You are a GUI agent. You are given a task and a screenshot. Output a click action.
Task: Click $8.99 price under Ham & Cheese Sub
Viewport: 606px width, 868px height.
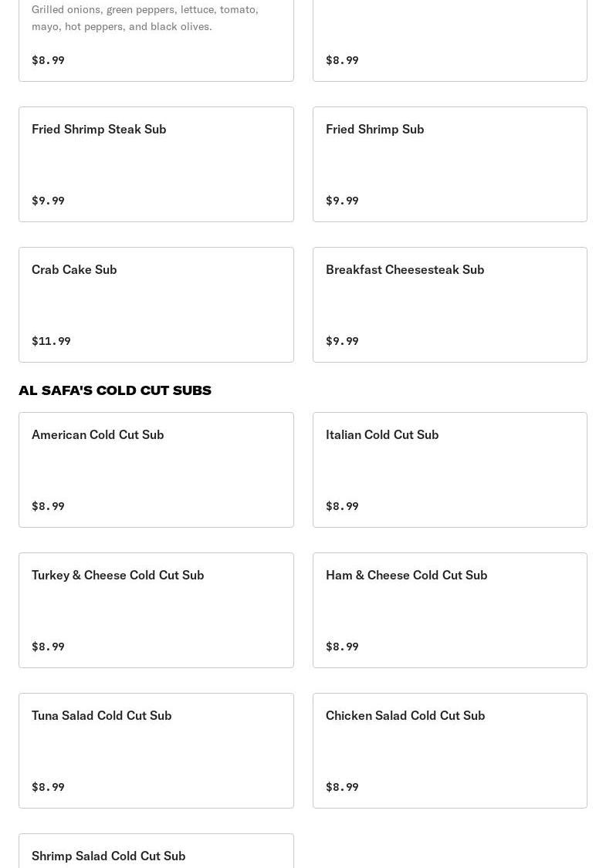click(342, 647)
